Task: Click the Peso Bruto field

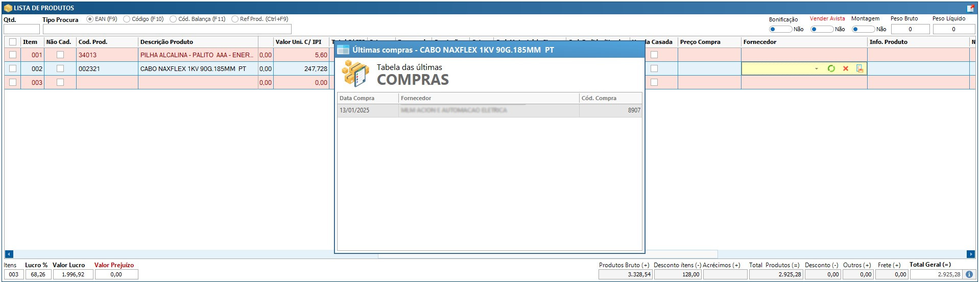Action: tap(910, 29)
